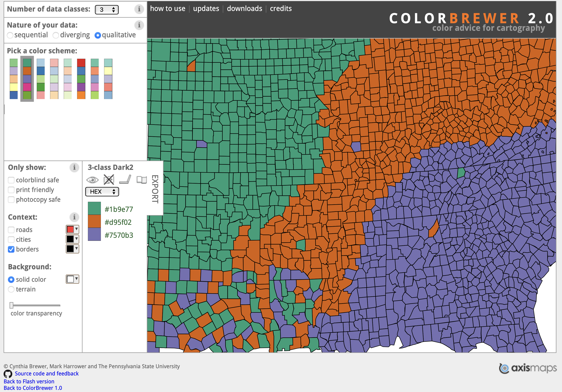Image resolution: width=562 pixels, height=392 pixels.
Task: Select the sequential data type radio button
Action: (10, 35)
